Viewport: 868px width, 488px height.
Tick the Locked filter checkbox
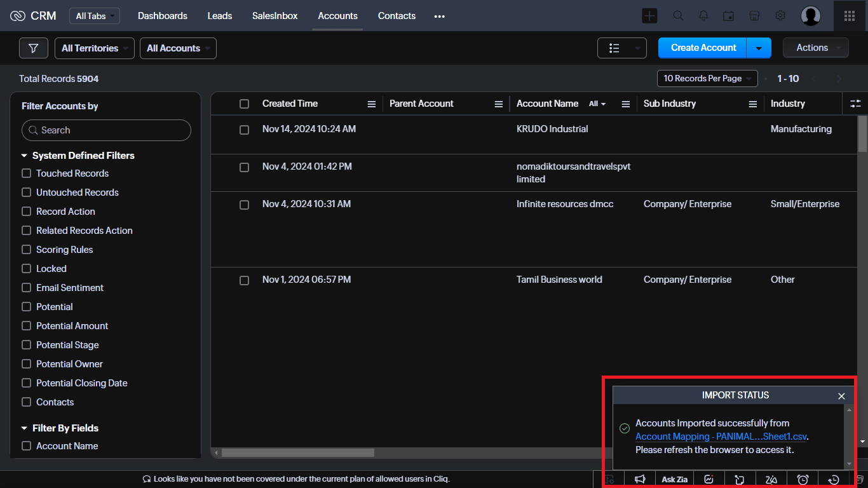coord(26,269)
